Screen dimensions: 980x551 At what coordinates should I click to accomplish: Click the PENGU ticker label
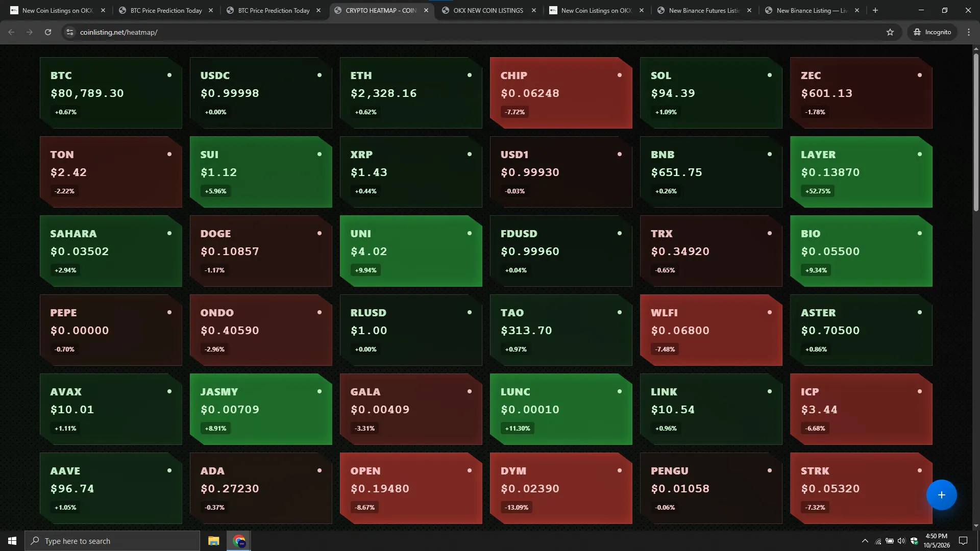(670, 471)
